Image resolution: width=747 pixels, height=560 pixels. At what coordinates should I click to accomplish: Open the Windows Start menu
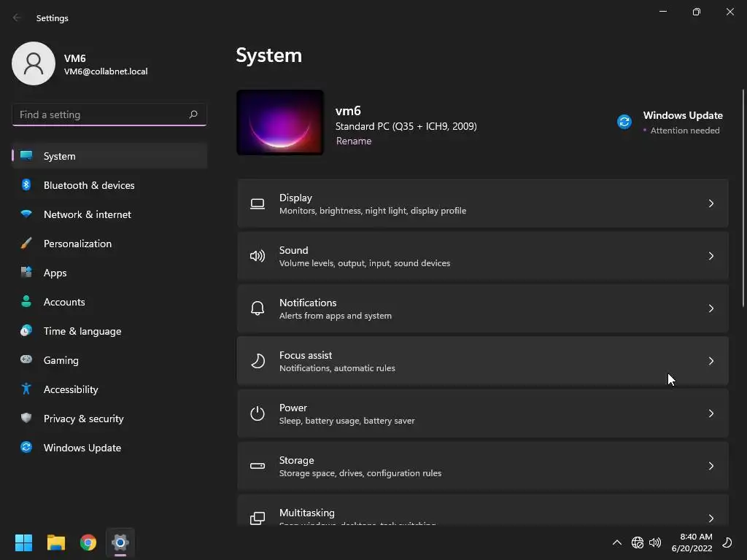click(x=23, y=542)
